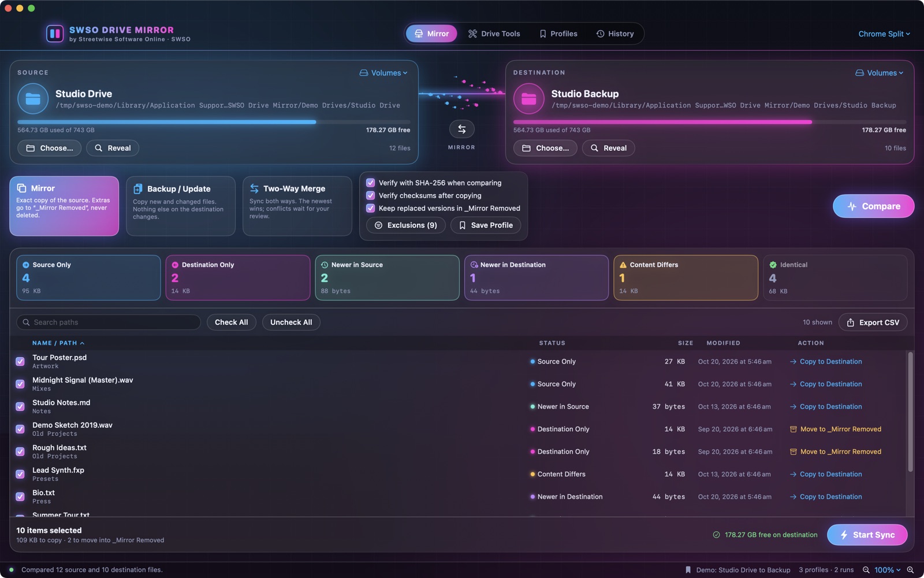Click the green free-space check icon
This screenshot has width=924, height=578.
(716, 535)
